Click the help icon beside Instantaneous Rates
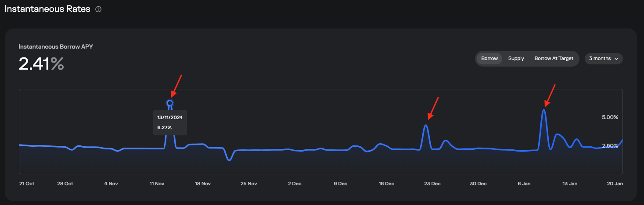The width and height of the screenshot is (644, 205). tap(98, 9)
